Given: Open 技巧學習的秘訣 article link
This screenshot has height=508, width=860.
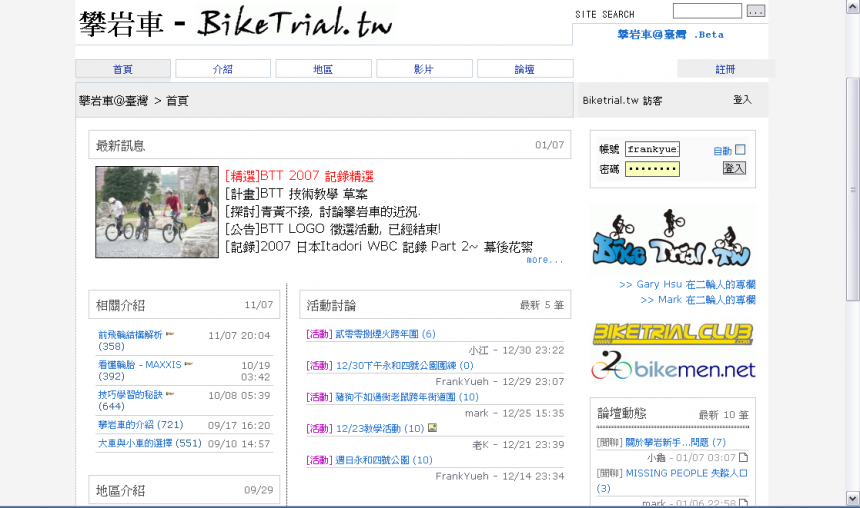Looking at the screenshot, I should click(130, 394).
